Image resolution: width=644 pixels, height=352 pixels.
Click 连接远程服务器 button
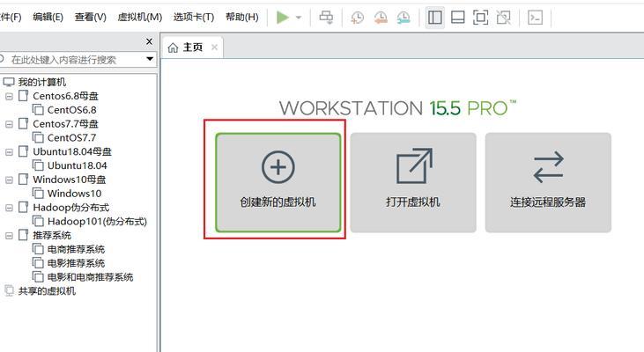(548, 182)
